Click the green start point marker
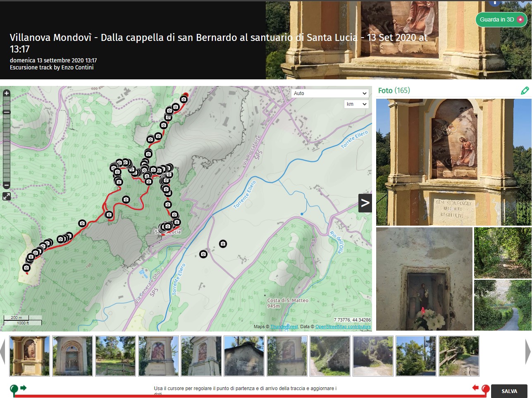 point(14,389)
